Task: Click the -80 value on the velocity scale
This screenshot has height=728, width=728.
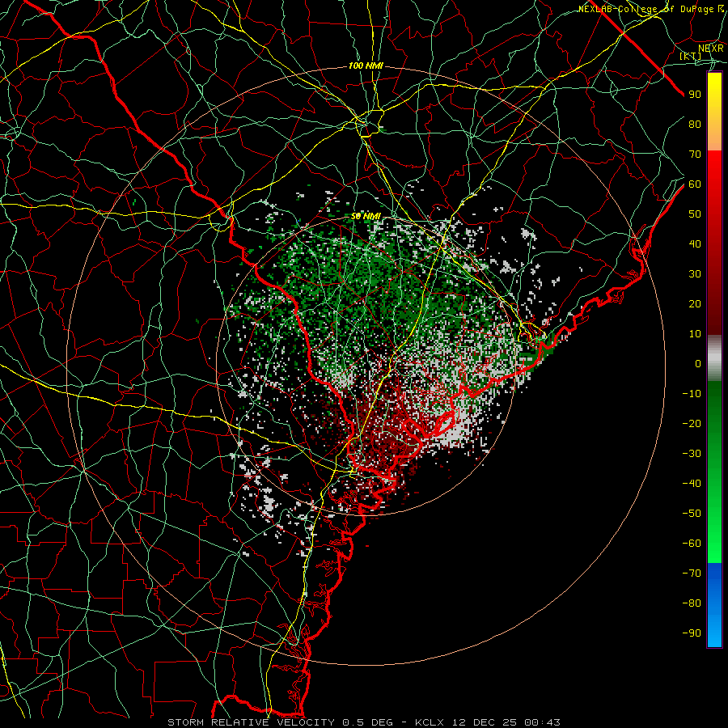Action: pyautogui.click(x=692, y=603)
